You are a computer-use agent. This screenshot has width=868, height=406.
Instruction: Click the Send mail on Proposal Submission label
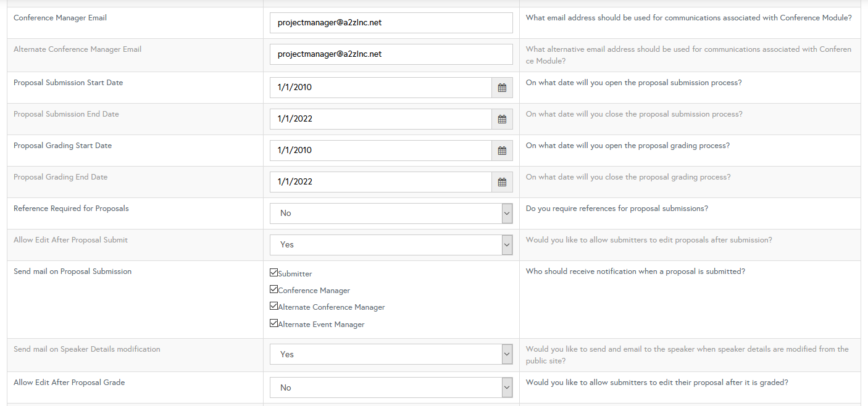pyautogui.click(x=72, y=271)
